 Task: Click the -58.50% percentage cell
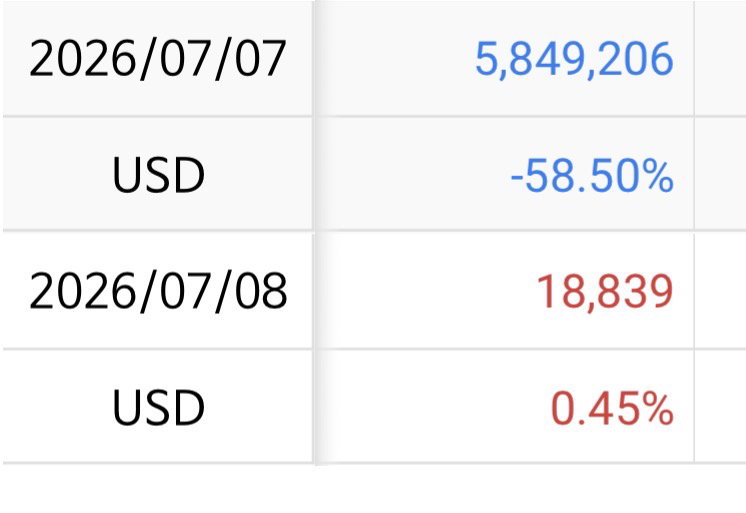592,176
